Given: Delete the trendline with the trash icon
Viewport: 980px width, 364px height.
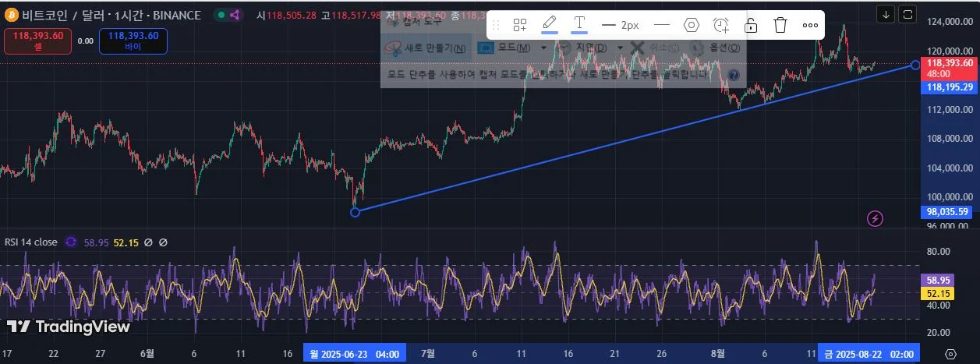Looking at the screenshot, I should pyautogui.click(x=780, y=25).
